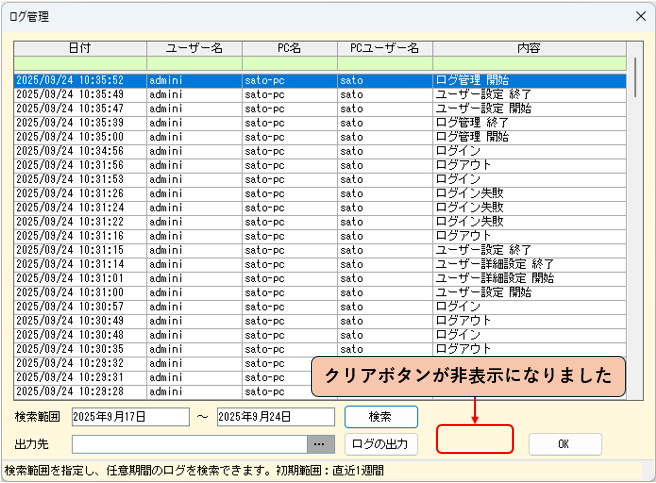Open the output path browse (…) button
The height and width of the screenshot is (483, 656).
[320, 443]
